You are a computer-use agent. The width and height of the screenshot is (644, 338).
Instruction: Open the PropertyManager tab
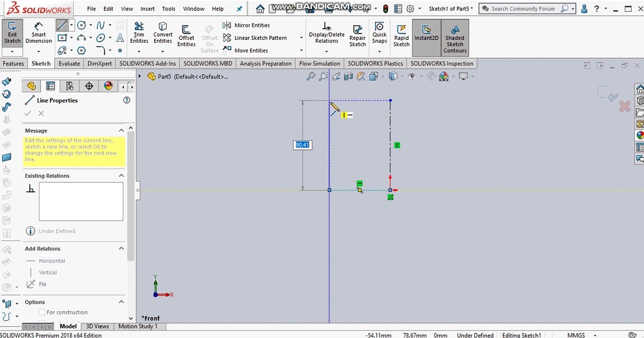point(50,86)
